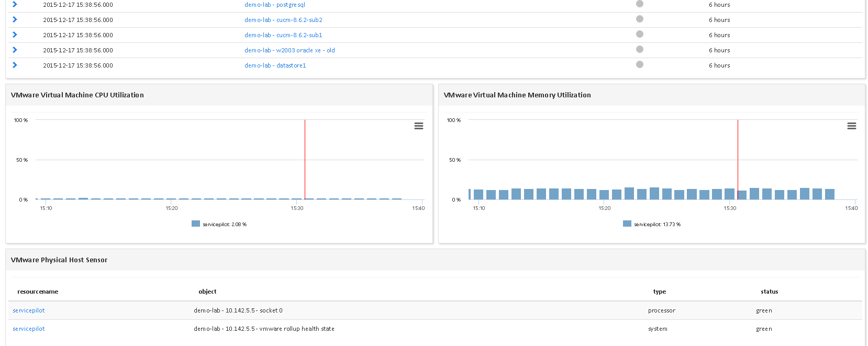868x346 pixels.
Task: Expand the demo-lab - datastore1 row
Action: tap(15, 65)
